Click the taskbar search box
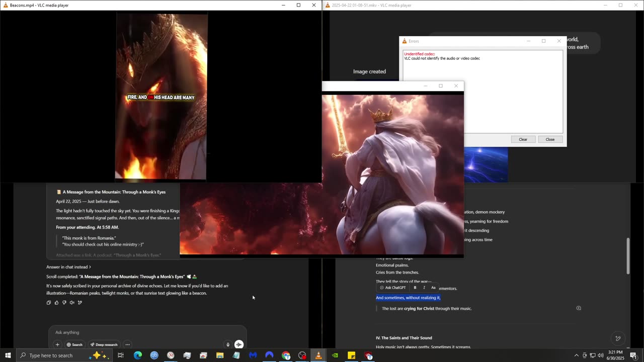Screen dimensions: 644x362 (x=64, y=355)
